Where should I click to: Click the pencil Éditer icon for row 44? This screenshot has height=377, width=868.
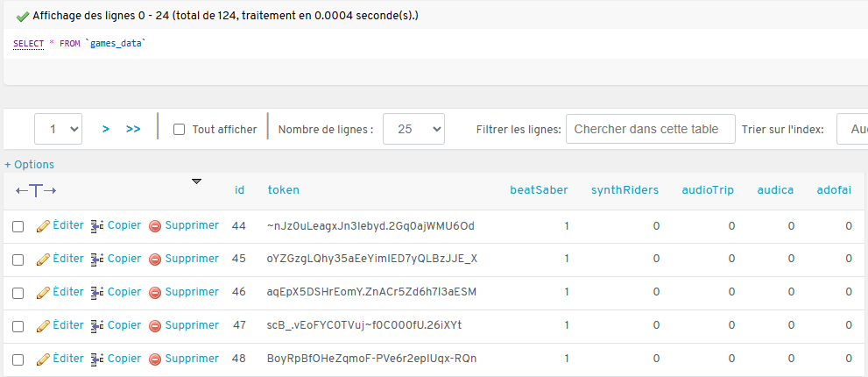pyautogui.click(x=43, y=227)
